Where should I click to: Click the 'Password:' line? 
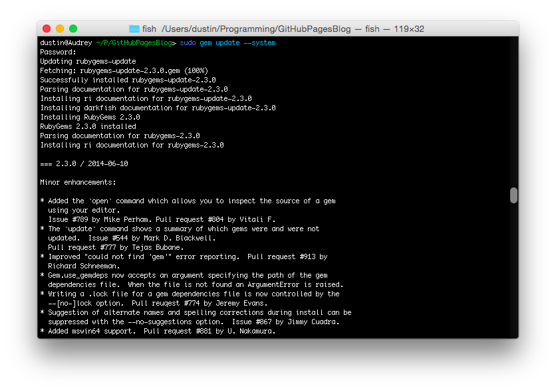click(58, 52)
